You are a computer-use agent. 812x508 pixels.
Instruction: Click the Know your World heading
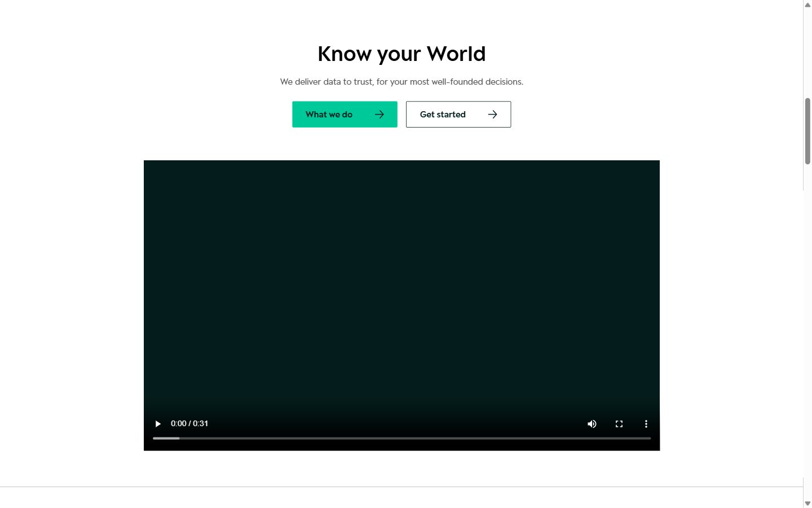coord(401,54)
